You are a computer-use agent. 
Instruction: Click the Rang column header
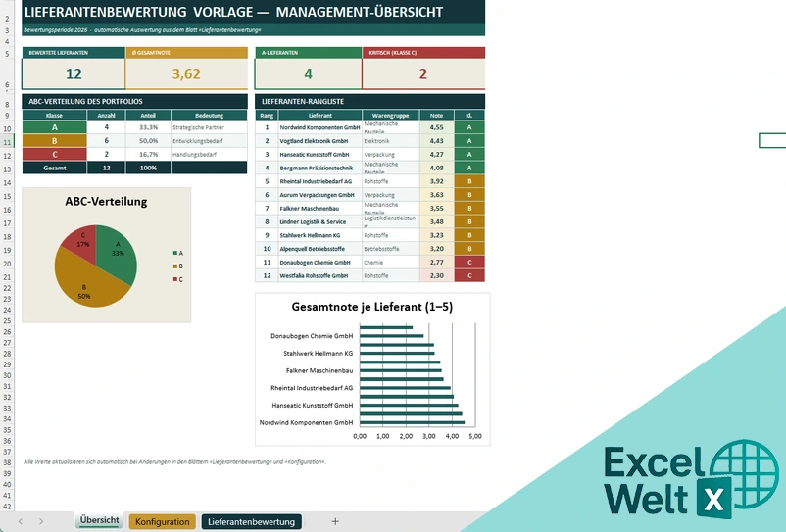point(267,116)
